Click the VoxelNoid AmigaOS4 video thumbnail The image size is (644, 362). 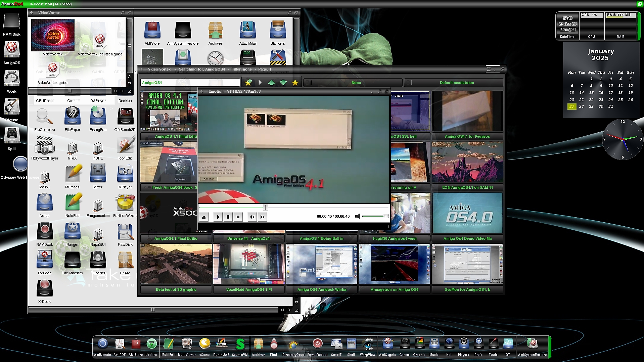point(249,264)
